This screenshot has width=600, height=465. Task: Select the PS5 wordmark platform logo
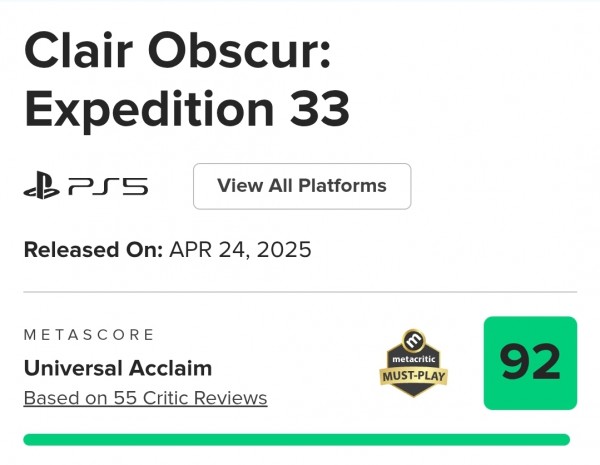(108, 187)
